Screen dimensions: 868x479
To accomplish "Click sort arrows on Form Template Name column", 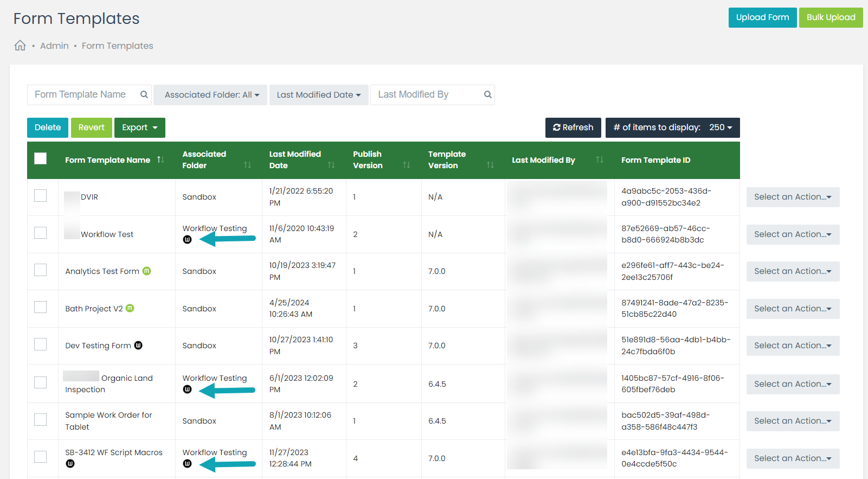I will 160,159.
